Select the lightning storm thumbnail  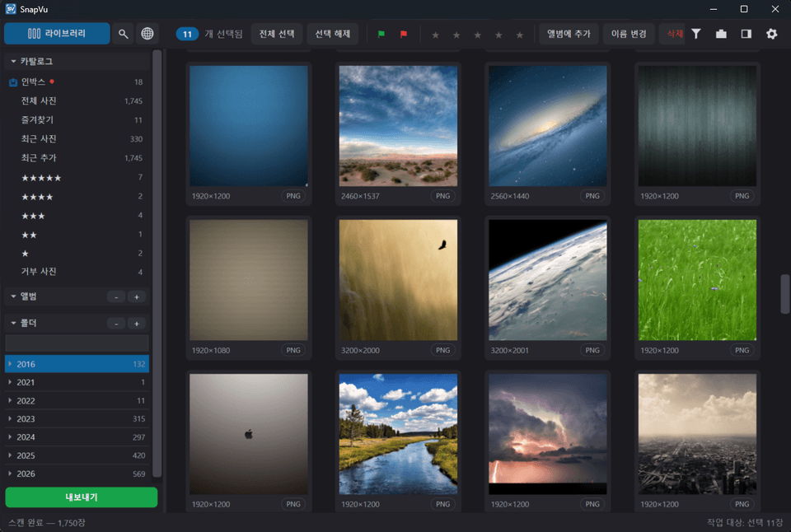pyautogui.click(x=548, y=434)
